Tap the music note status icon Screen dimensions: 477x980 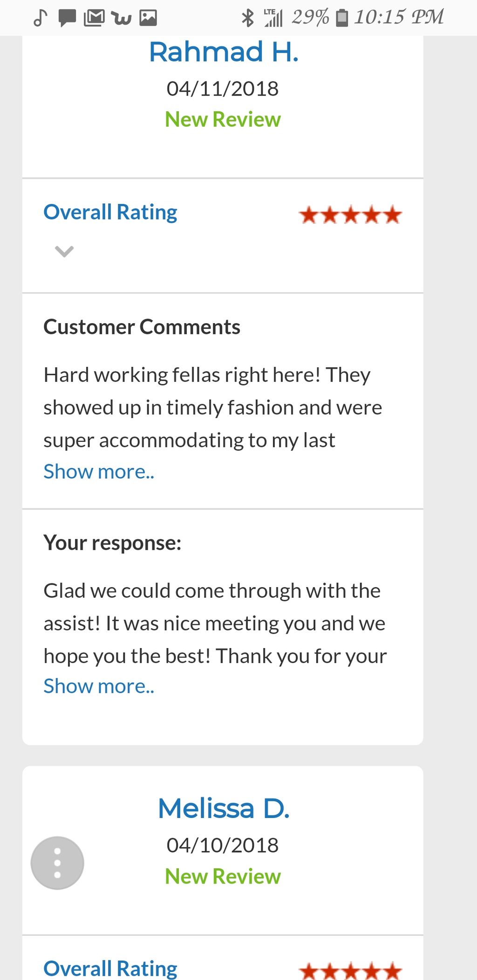[41, 18]
